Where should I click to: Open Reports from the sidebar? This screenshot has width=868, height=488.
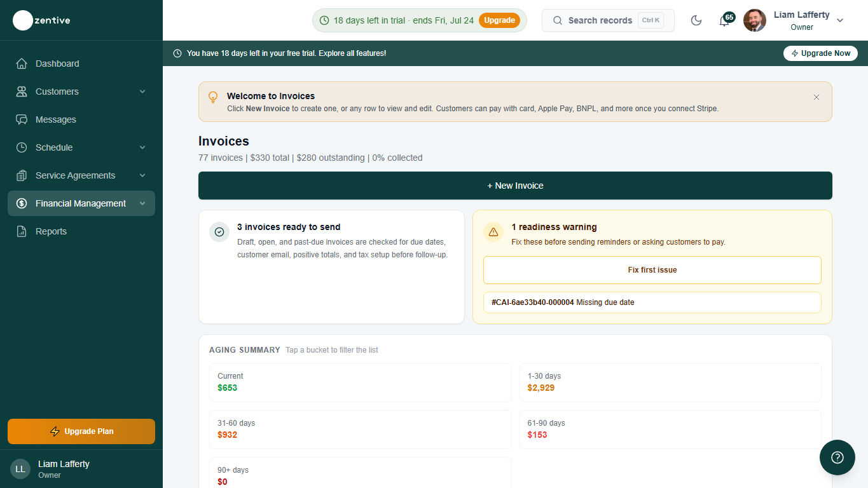[81, 231]
